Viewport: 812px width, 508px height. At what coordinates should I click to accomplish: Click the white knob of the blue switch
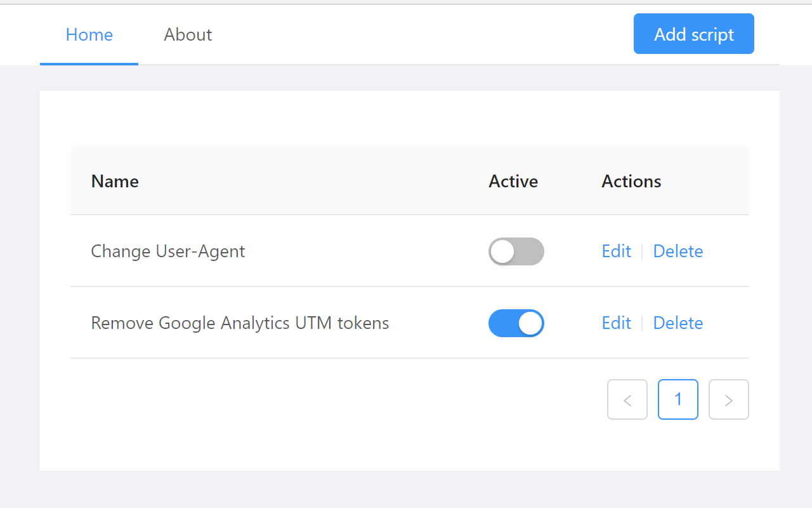click(x=530, y=323)
